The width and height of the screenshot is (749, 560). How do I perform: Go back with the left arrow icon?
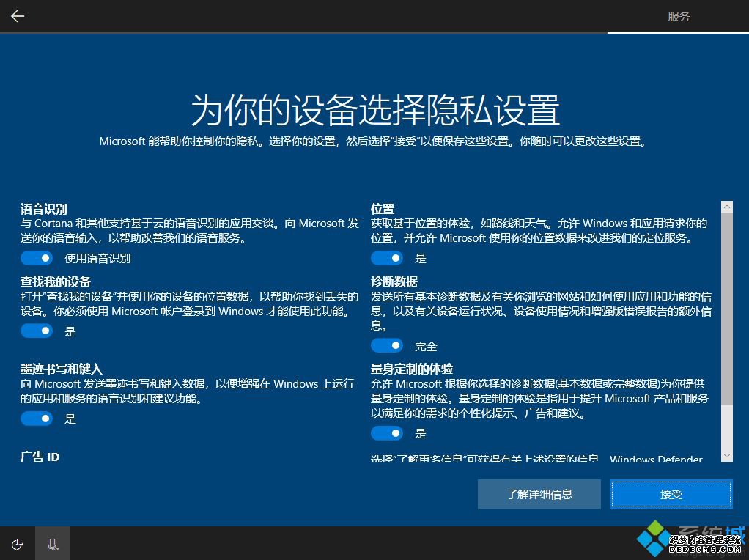(x=18, y=16)
